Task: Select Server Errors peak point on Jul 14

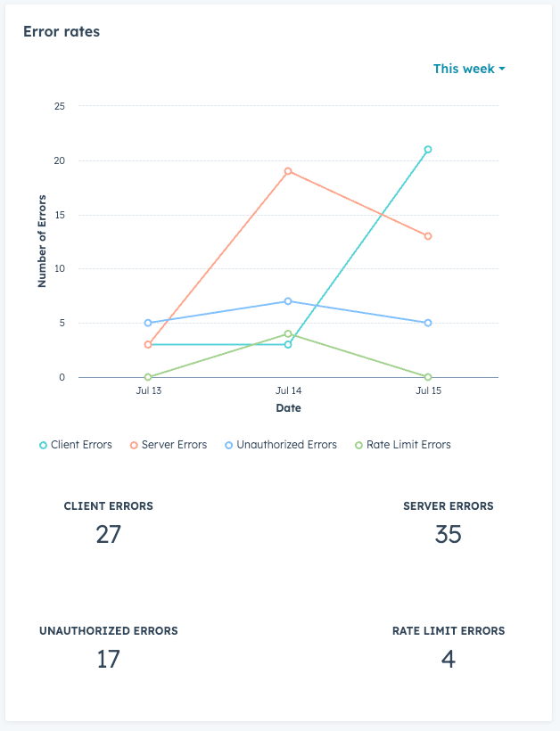Action: (x=288, y=171)
